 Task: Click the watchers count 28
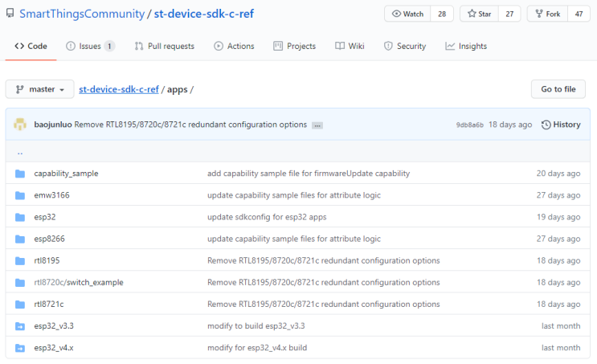pos(442,14)
